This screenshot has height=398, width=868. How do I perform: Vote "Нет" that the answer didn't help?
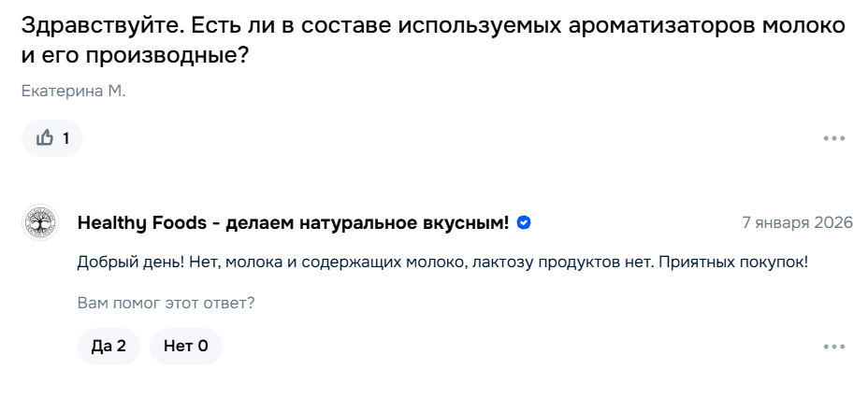pyautogui.click(x=185, y=347)
